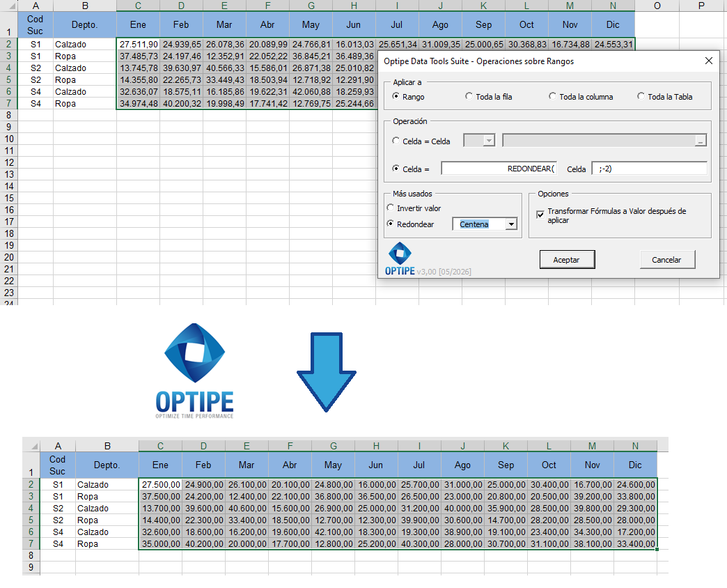Select column O header in top sheet
The width and height of the screenshot is (727, 588).
tap(657, 6)
